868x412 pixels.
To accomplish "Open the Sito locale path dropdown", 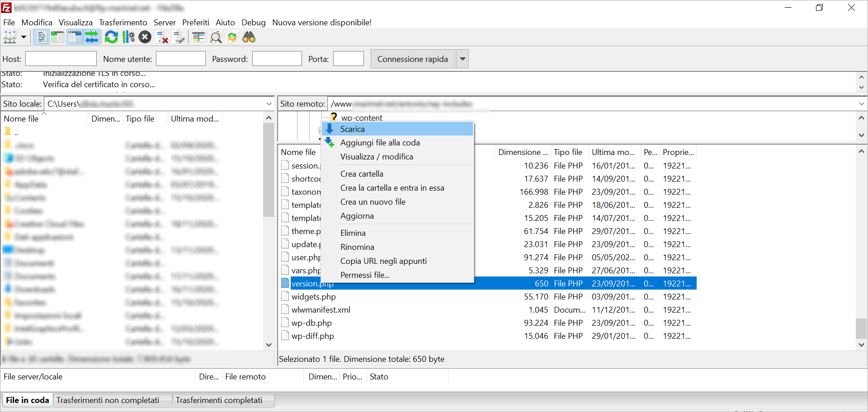I will tap(269, 103).
